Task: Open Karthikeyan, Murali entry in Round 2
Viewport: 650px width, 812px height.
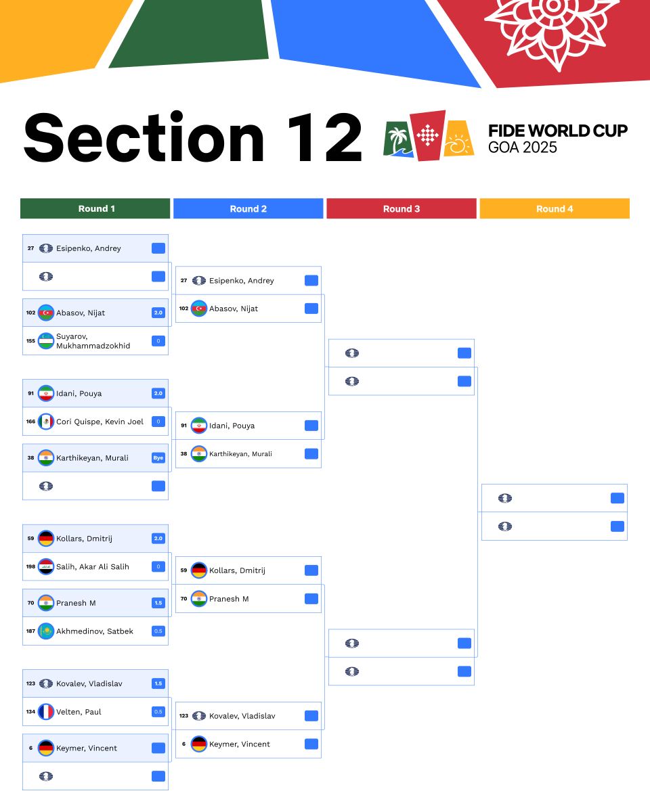Action: [240, 454]
